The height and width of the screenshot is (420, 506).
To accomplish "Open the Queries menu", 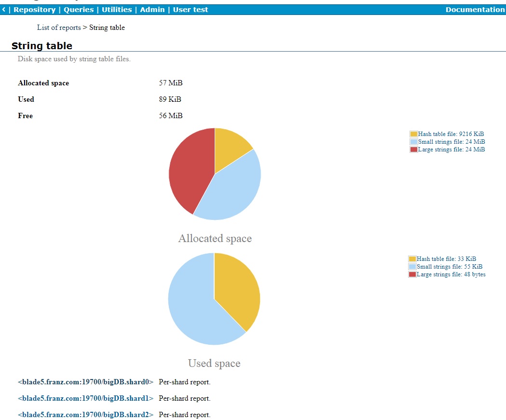I will point(79,9).
